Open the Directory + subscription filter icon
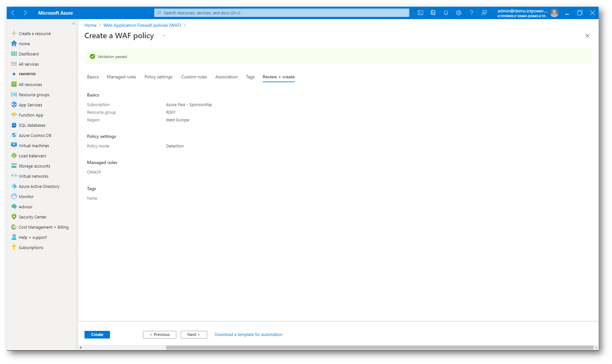The width and height of the screenshot is (612, 364). [433, 13]
